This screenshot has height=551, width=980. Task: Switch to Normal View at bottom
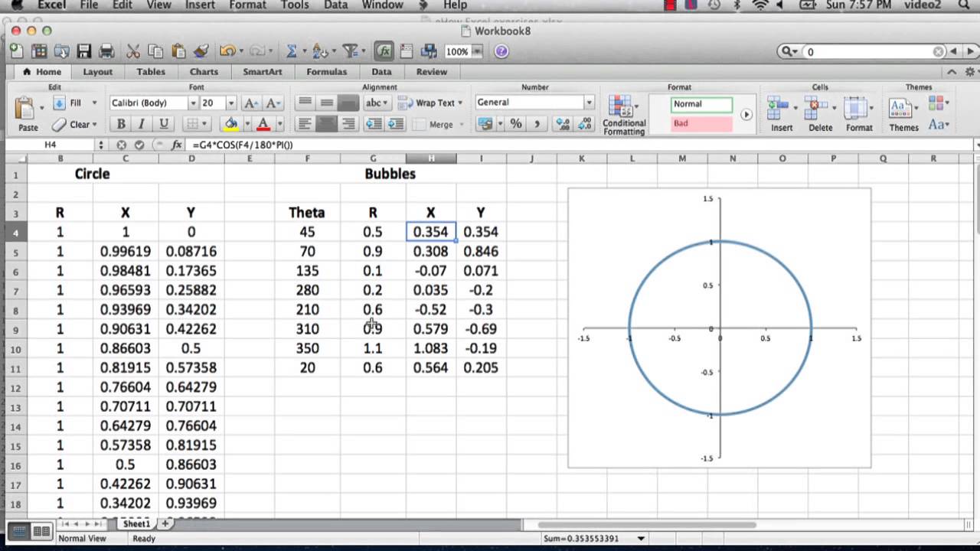pos(19,531)
